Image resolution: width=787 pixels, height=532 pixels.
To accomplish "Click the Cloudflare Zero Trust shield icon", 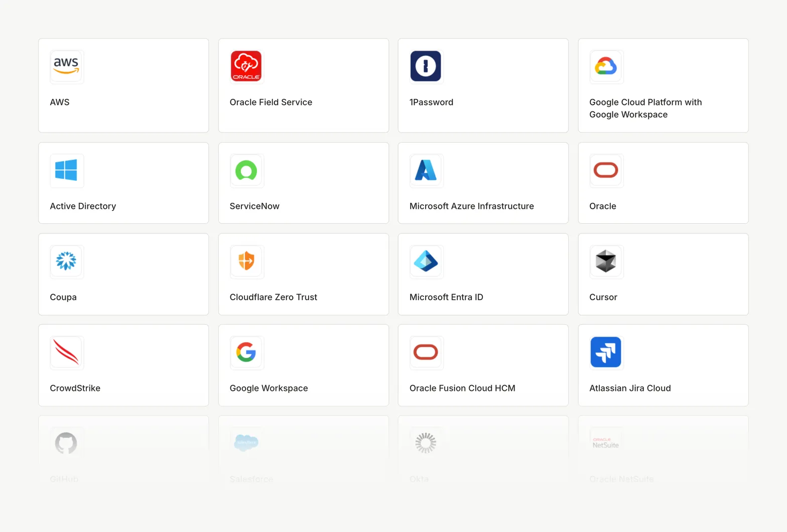I will coord(246,261).
